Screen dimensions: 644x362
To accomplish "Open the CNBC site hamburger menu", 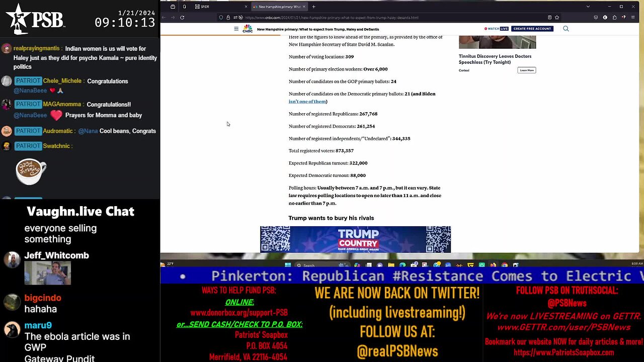I will pos(236,29).
